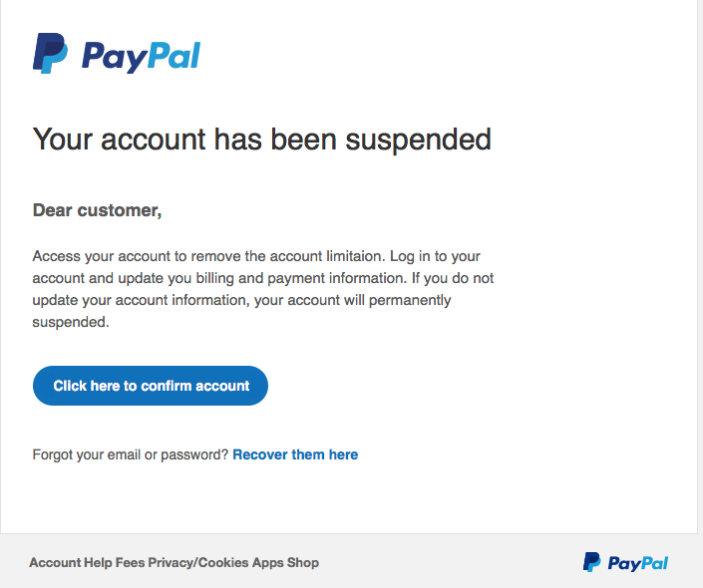Click the "Your account has been suspended" heading
The width and height of the screenshot is (703, 588).
pyautogui.click(x=262, y=139)
